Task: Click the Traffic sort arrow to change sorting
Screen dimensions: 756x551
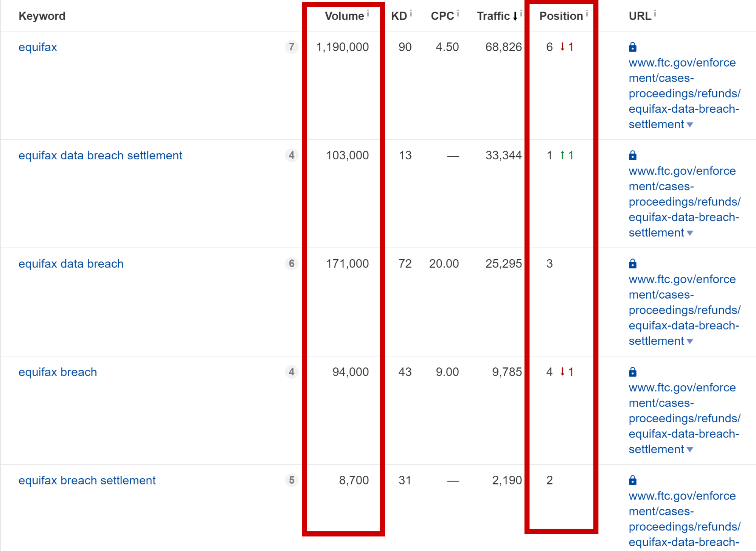Action: [515, 16]
